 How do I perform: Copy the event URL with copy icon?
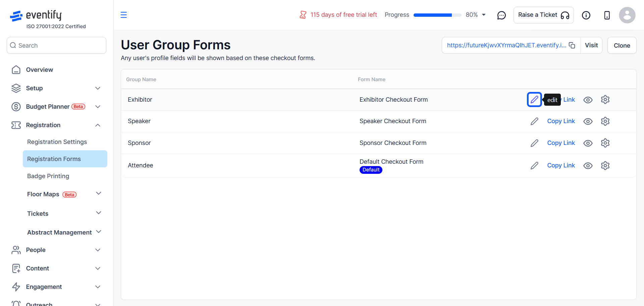(572, 45)
